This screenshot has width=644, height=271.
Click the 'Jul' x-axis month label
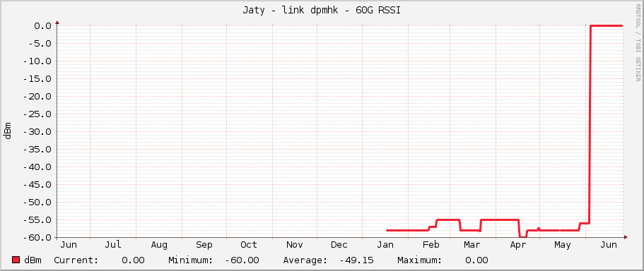pyautogui.click(x=113, y=245)
